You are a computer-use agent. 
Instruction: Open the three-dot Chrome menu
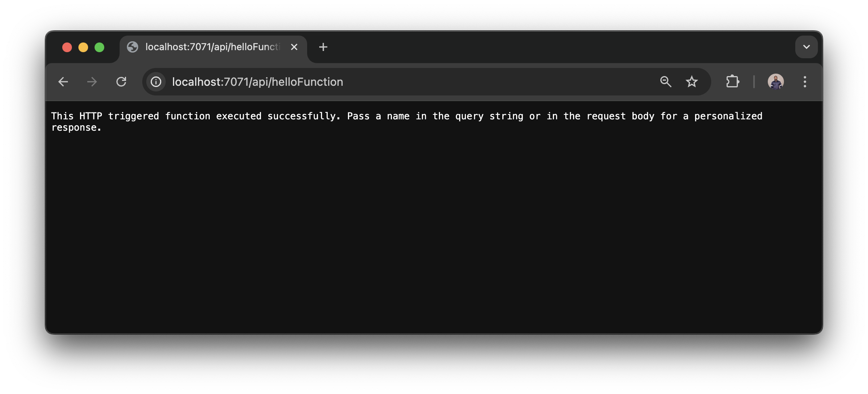click(x=805, y=82)
